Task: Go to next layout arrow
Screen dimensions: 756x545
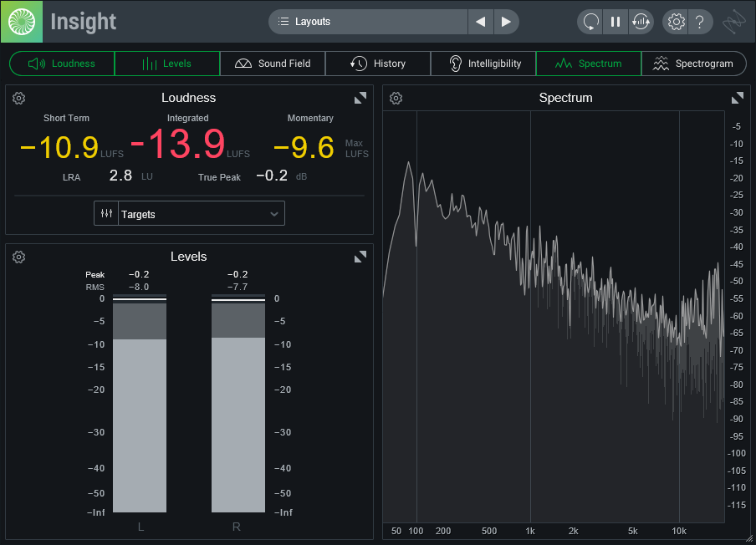Action: (x=506, y=22)
